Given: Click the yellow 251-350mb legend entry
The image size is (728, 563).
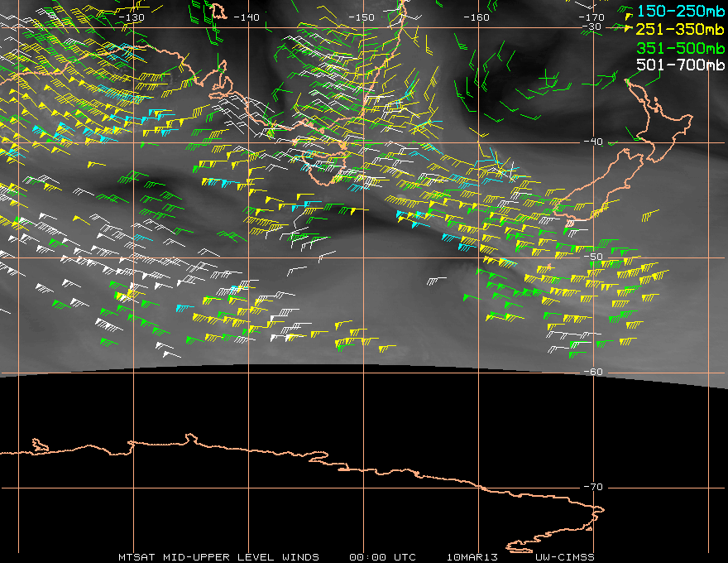Looking at the screenshot, I should [x=680, y=29].
